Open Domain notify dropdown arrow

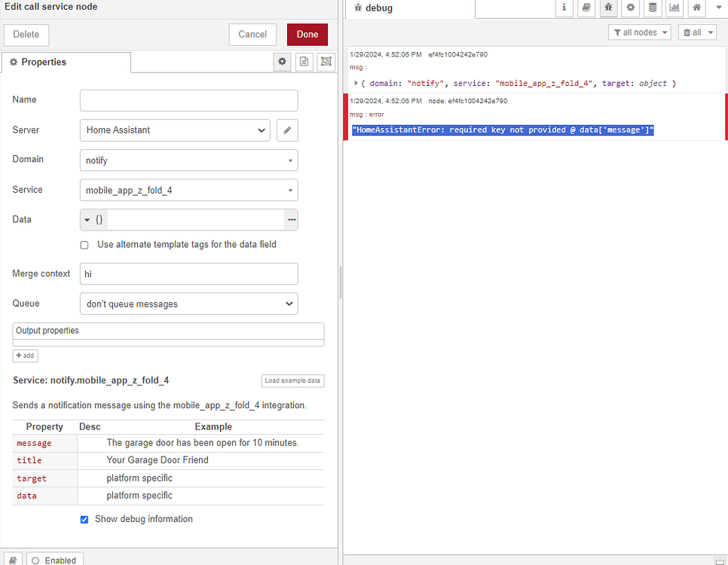click(290, 160)
